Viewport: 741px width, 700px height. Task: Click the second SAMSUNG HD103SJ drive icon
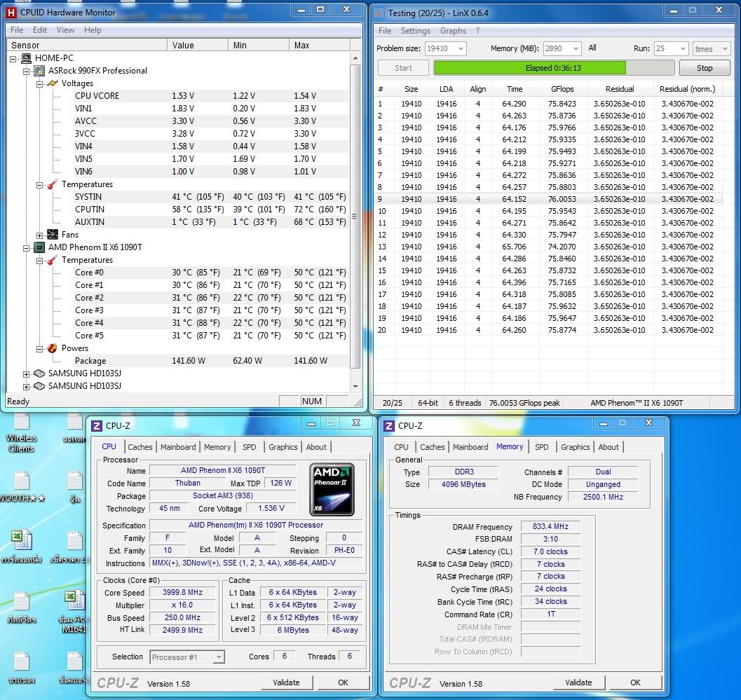pyautogui.click(x=40, y=386)
